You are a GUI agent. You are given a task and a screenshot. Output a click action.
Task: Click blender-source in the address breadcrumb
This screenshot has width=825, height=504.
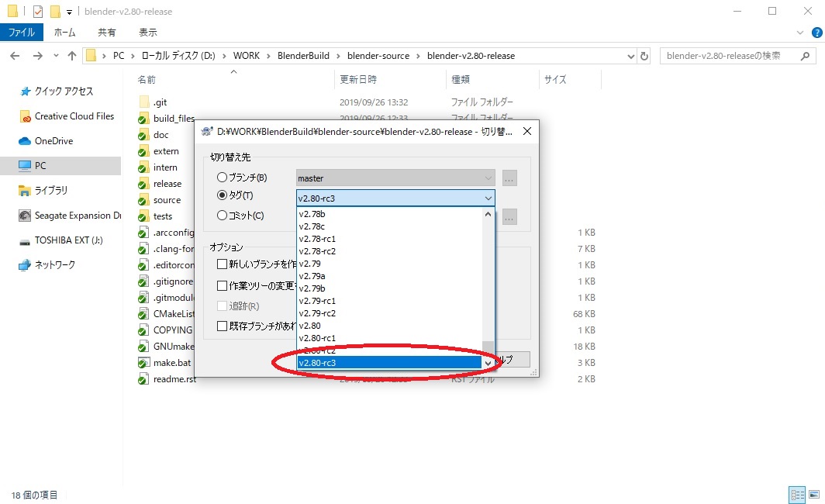coord(378,56)
